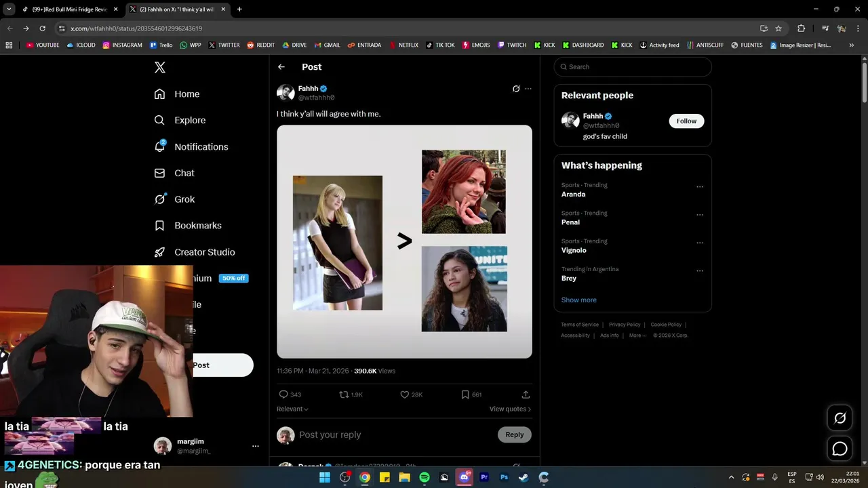Image resolution: width=868 pixels, height=488 pixels.
Task: Open Premiere Pro from the taskbar
Action: coord(484,477)
